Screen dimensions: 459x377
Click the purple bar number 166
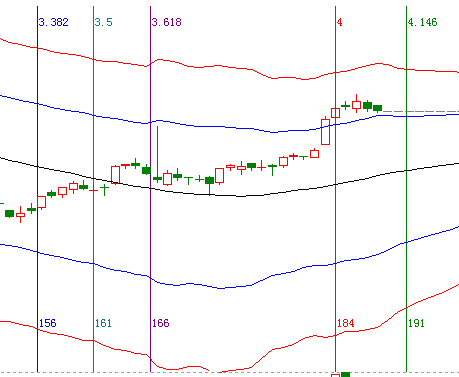pyautogui.click(x=161, y=323)
